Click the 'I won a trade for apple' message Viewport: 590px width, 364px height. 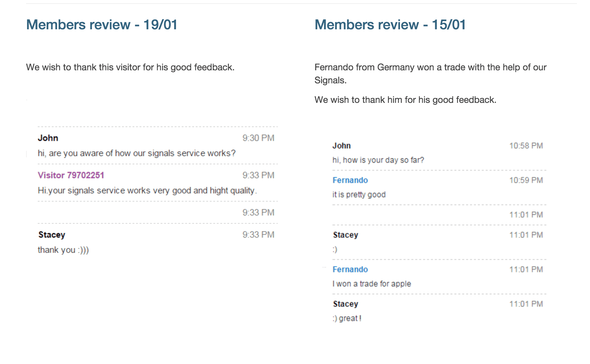tap(372, 284)
